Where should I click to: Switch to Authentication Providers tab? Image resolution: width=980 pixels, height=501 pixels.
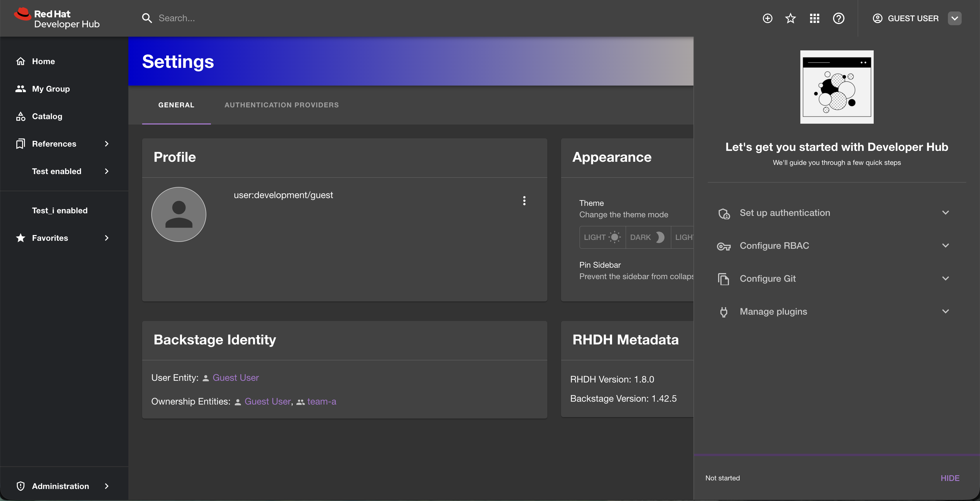click(281, 105)
